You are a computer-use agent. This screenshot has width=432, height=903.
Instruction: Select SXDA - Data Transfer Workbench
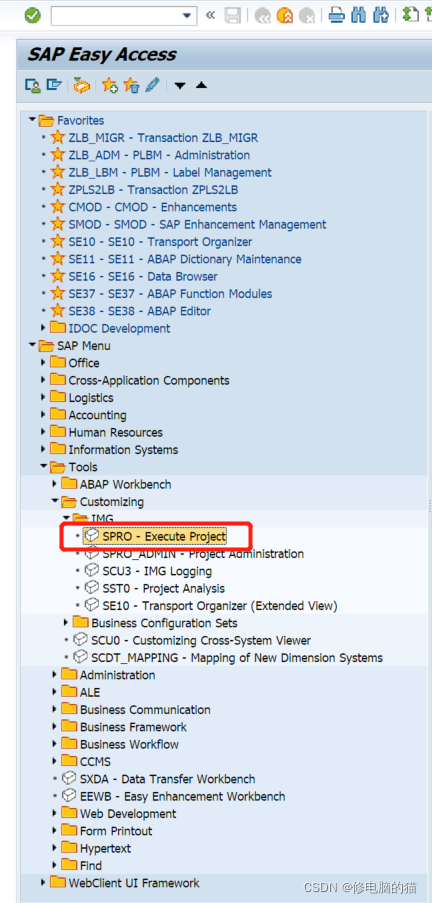point(168,779)
